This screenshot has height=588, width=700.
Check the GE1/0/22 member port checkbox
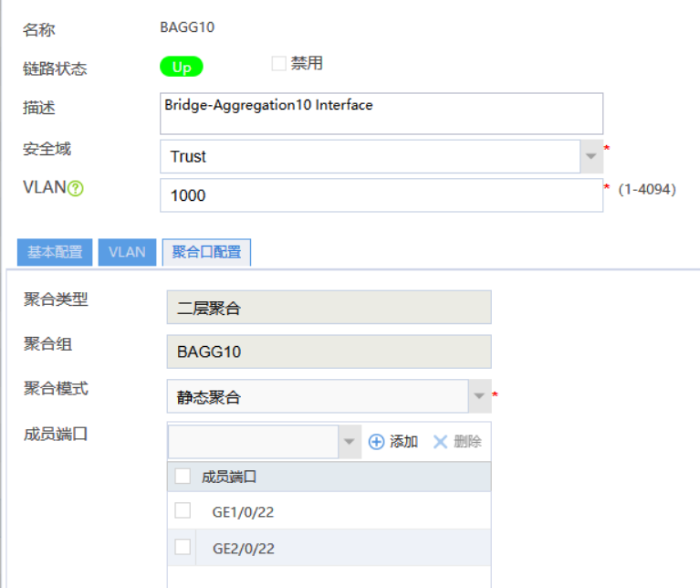183,511
